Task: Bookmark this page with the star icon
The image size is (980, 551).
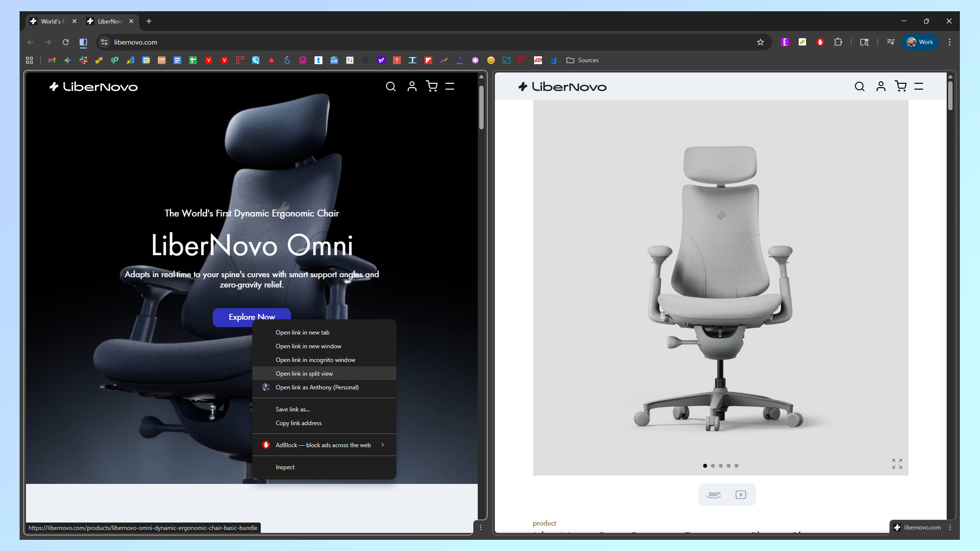Action: pyautogui.click(x=760, y=42)
